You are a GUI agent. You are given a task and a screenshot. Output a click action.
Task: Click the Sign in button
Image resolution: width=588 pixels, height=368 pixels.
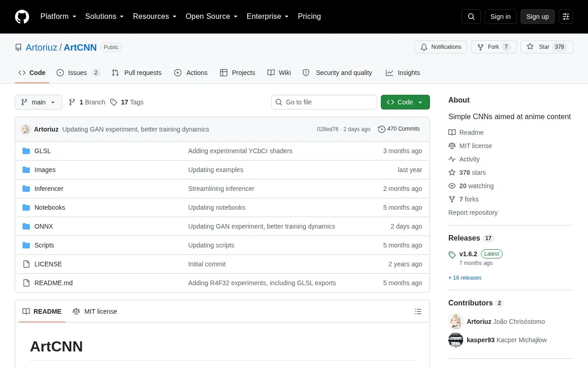500,17
